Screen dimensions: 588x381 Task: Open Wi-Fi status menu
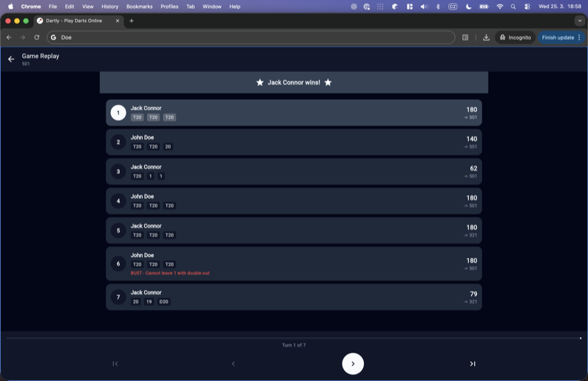point(500,7)
